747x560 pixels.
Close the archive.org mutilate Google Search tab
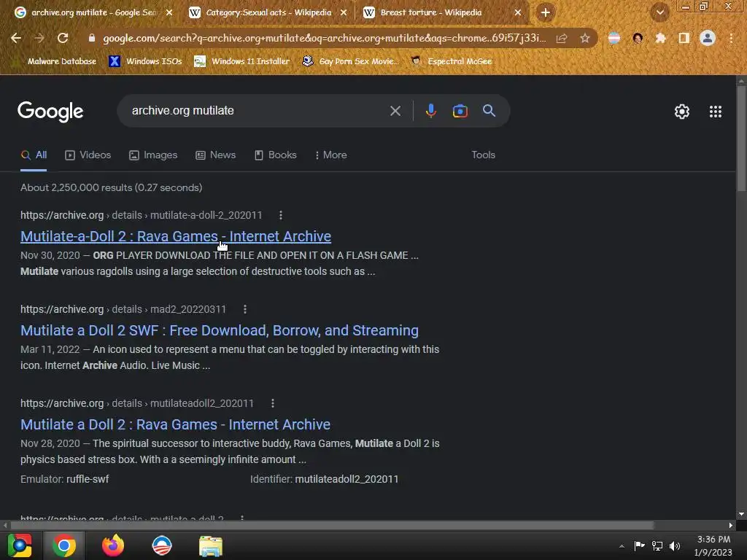coord(169,12)
